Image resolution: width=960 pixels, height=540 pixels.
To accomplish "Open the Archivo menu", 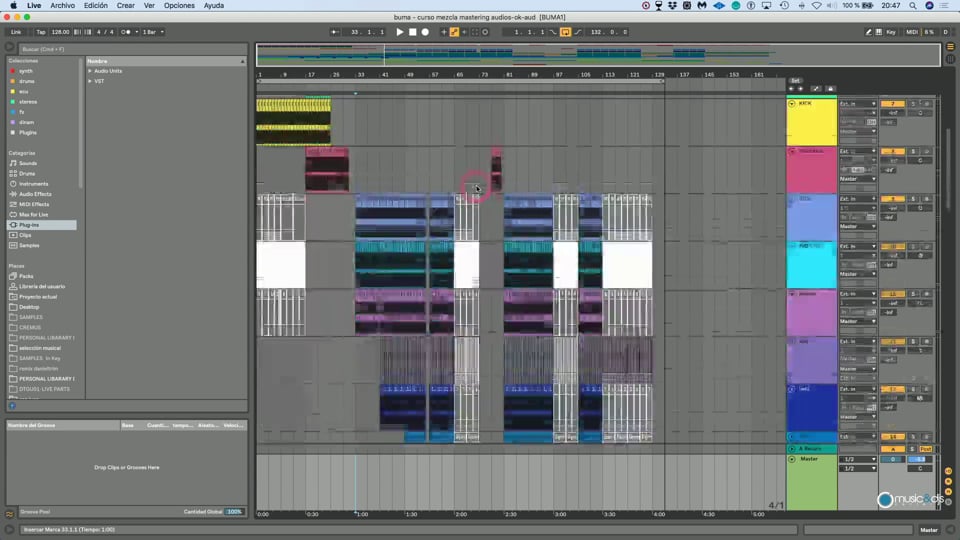I will pos(62,6).
